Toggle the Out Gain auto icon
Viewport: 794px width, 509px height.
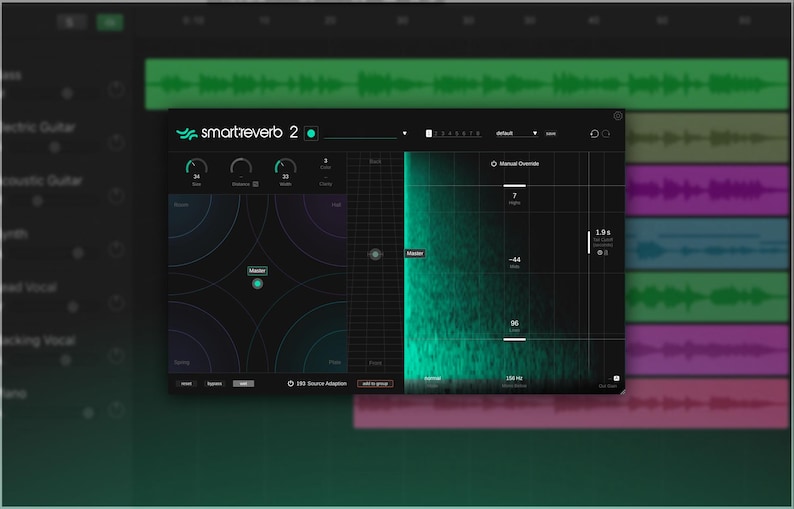point(616,378)
